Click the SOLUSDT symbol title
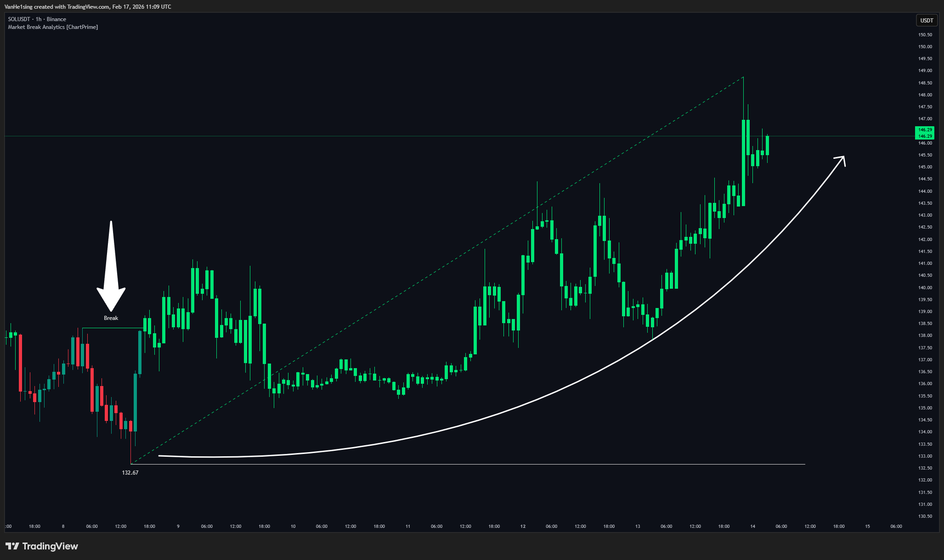944x560 pixels. [19, 19]
